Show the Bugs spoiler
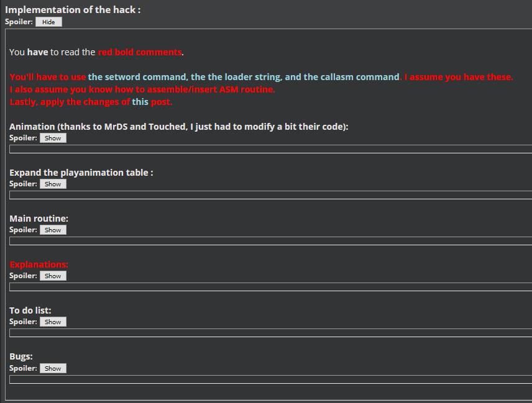The image size is (532, 403). pos(53,368)
